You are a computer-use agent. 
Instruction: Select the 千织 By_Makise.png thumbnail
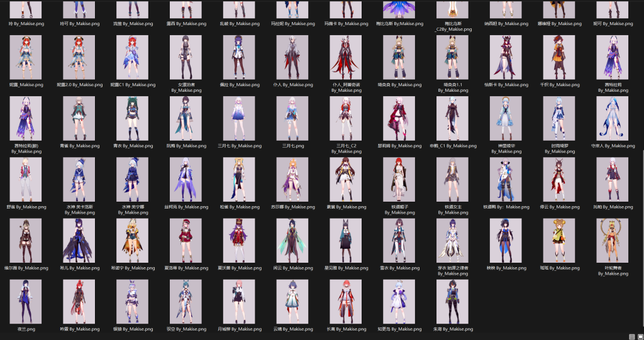pos(558,57)
